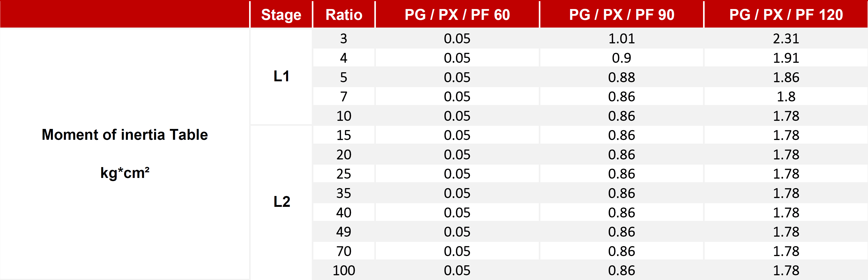
Task: Select the 1.91 value for ratio 4
Action: (786, 58)
